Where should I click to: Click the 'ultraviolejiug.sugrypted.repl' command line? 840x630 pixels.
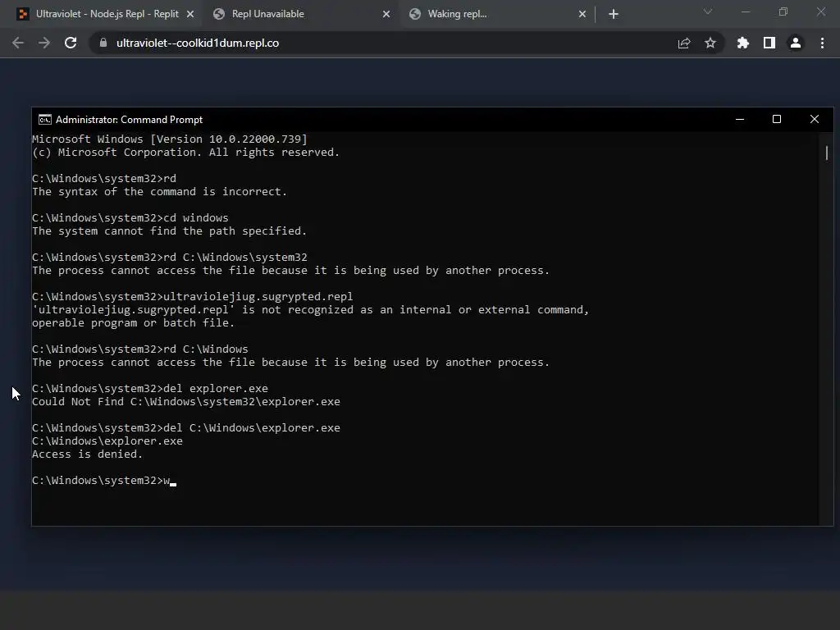coord(192,296)
